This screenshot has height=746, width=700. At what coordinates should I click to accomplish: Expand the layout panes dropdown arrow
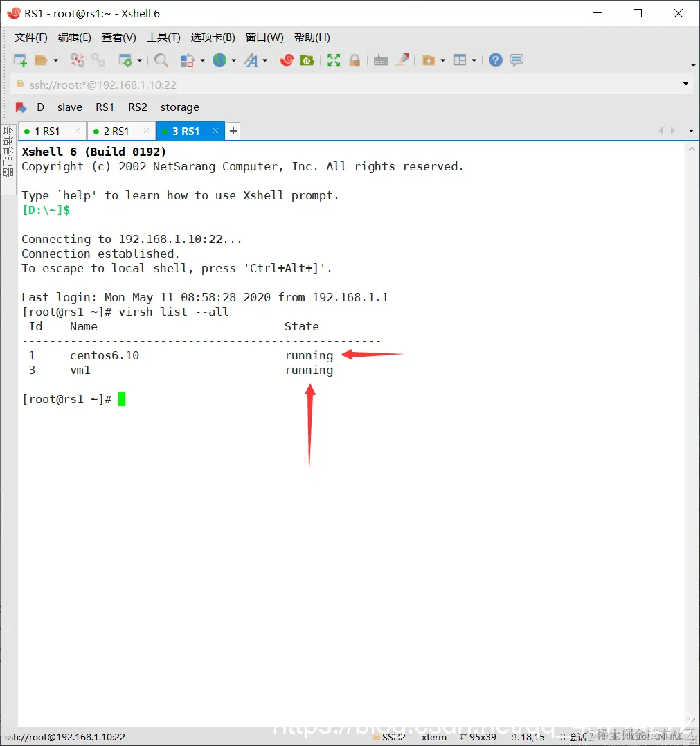pos(474,60)
